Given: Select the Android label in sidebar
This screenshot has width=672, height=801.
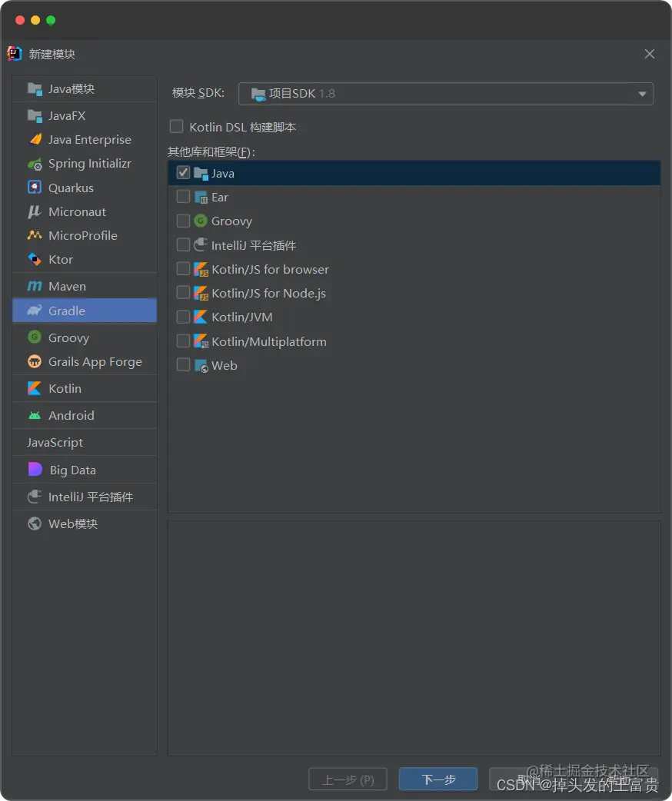Looking at the screenshot, I should (71, 415).
